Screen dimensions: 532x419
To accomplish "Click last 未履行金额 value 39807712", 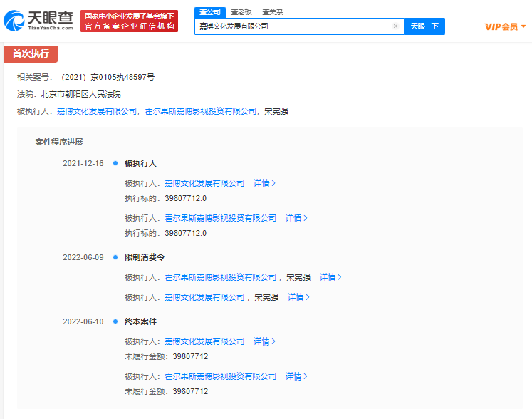I will pos(190,391).
